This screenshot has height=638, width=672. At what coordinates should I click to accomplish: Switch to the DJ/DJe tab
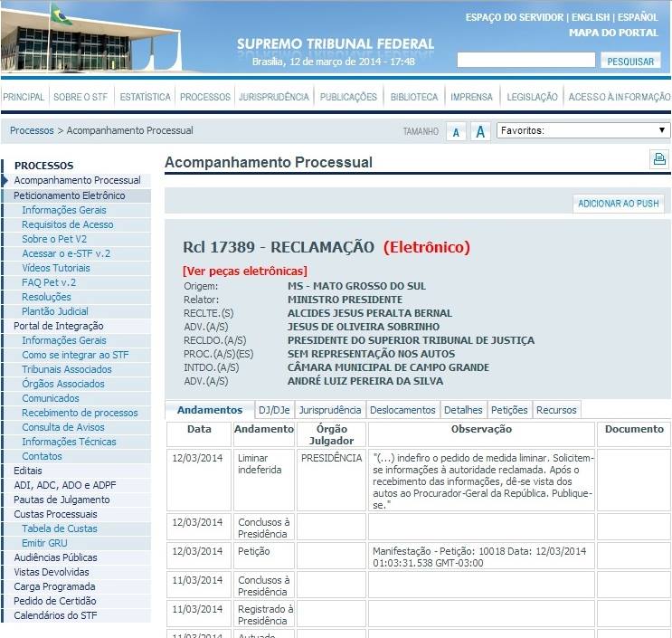[274, 410]
